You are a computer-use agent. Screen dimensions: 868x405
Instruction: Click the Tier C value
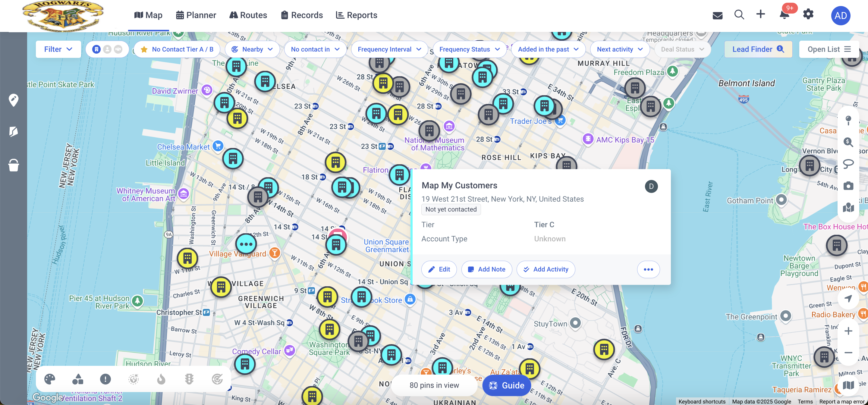[x=544, y=224]
